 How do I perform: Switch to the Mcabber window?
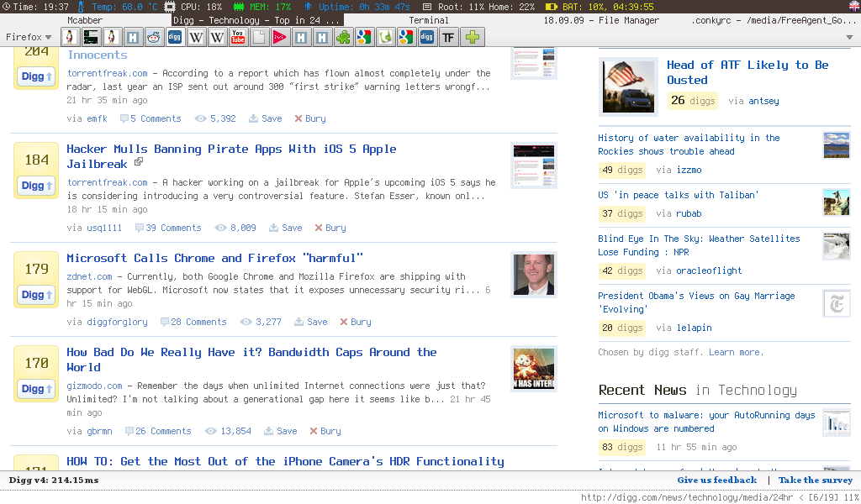click(x=85, y=20)
